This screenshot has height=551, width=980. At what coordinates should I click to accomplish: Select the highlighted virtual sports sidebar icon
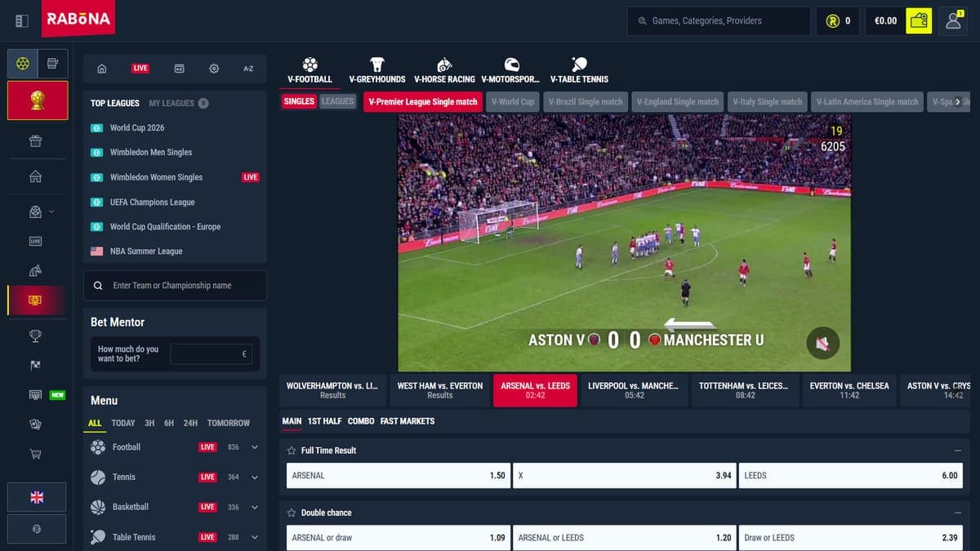35,300
